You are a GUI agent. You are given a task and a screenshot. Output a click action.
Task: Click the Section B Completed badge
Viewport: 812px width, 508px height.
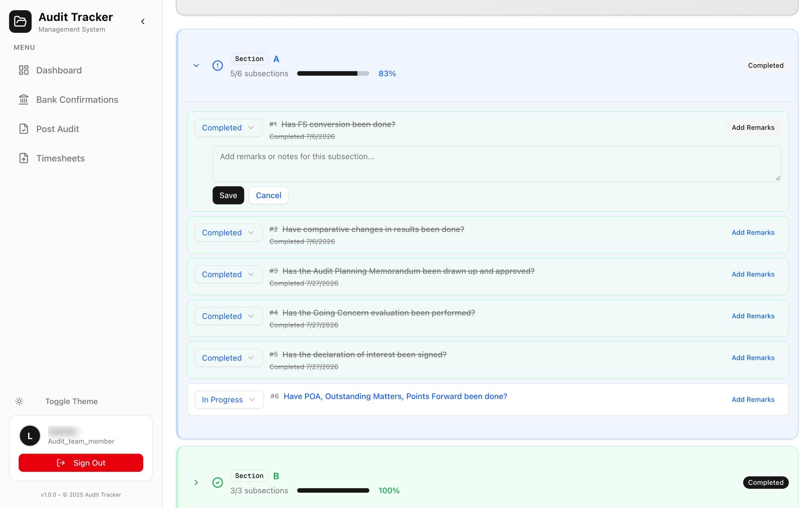[x=766, y=483]
